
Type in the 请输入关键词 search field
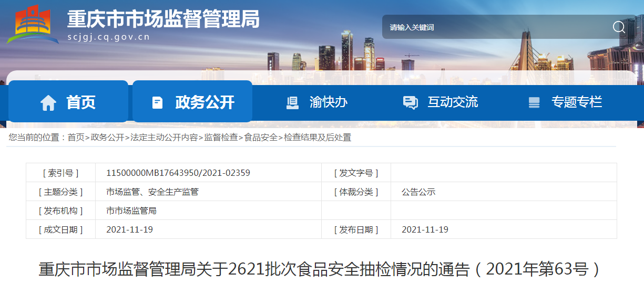coord(494,27)
